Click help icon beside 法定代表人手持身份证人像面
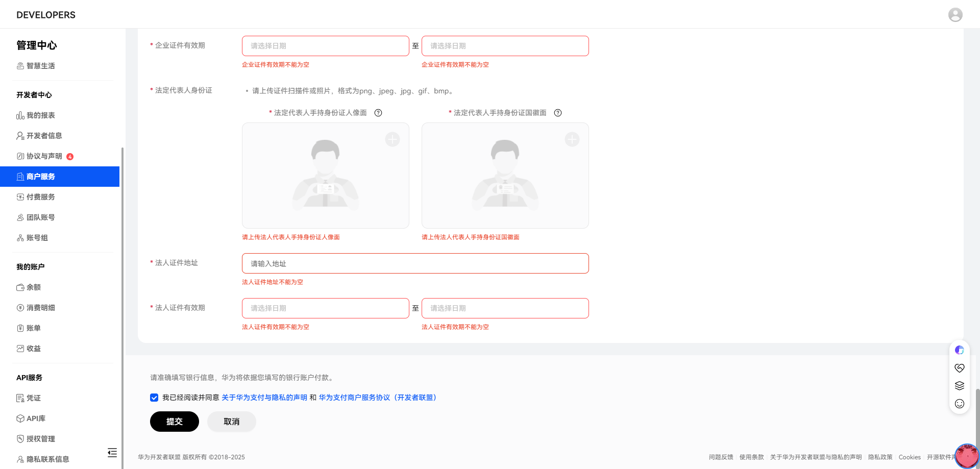 (x=378, y=113)
